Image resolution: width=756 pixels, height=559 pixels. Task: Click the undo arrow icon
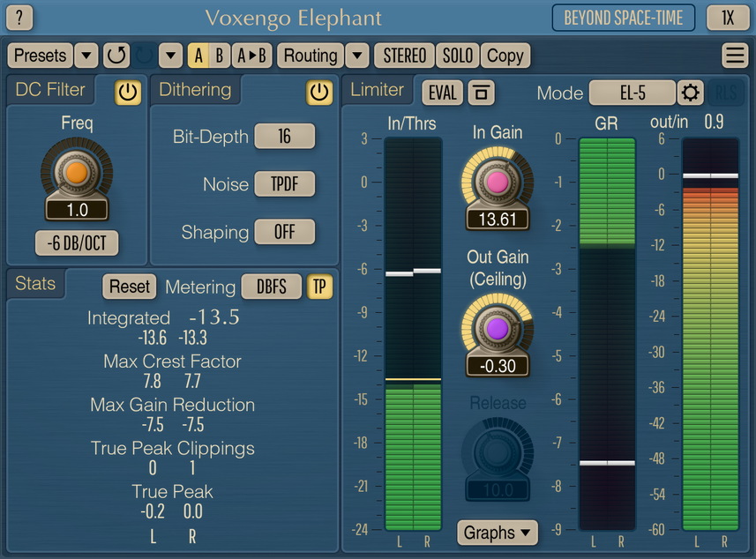[x=115, y=56]
